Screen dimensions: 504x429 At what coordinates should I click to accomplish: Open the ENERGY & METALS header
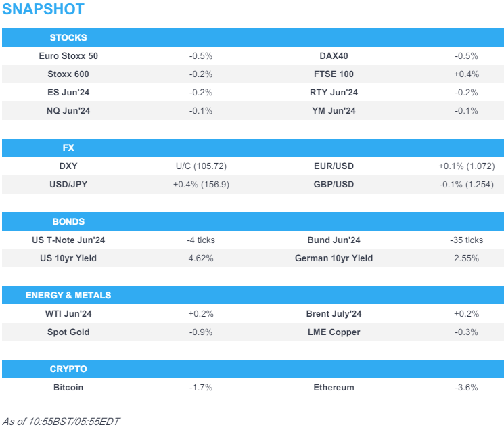(68, 296)
